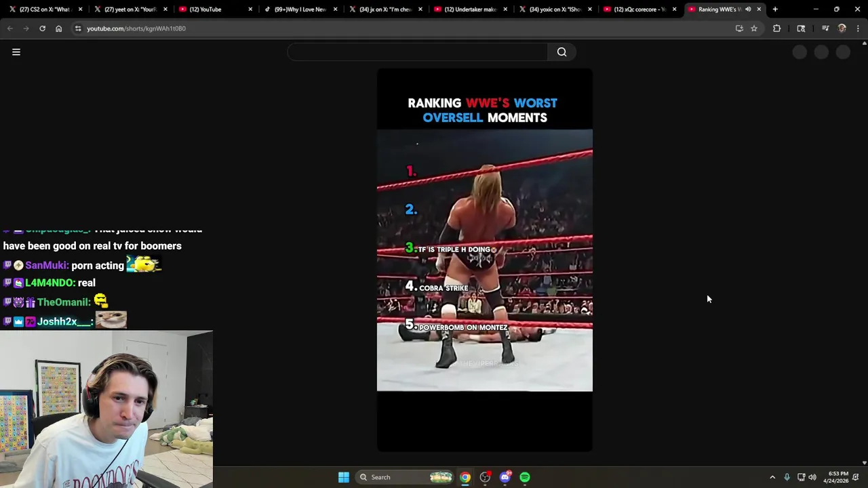Show hidden system tray icons chevron
Viewport: 868px width, 488px height.
tap(772, 477)
